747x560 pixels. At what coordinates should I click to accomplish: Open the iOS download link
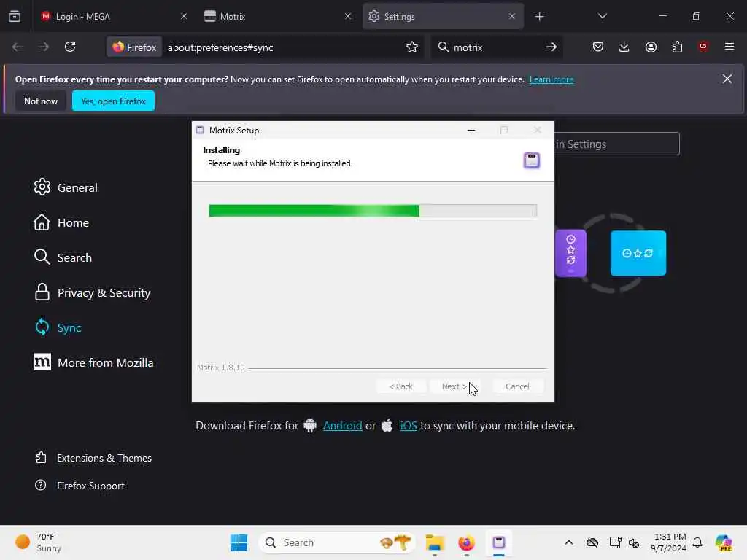pyautogui.click(x=409, y=426)
